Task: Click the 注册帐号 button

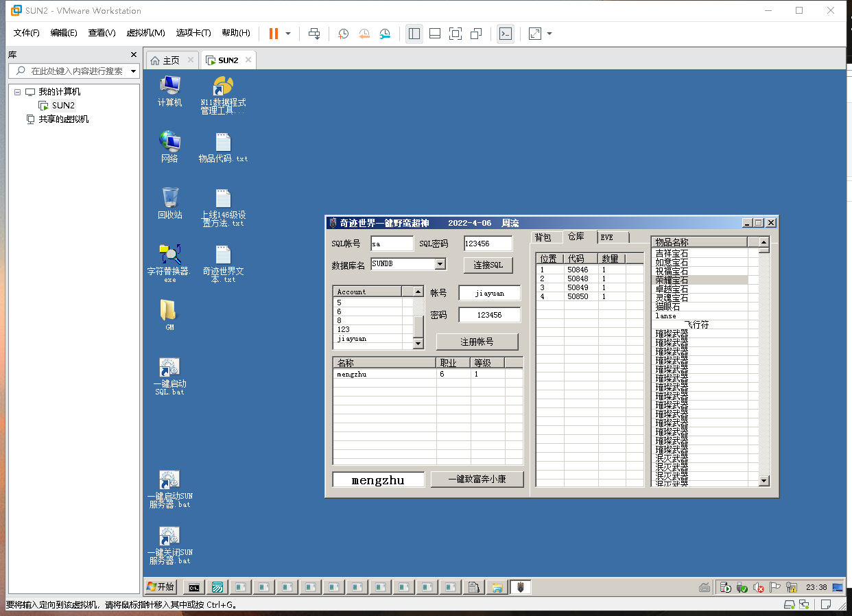Action: [477, 342]
